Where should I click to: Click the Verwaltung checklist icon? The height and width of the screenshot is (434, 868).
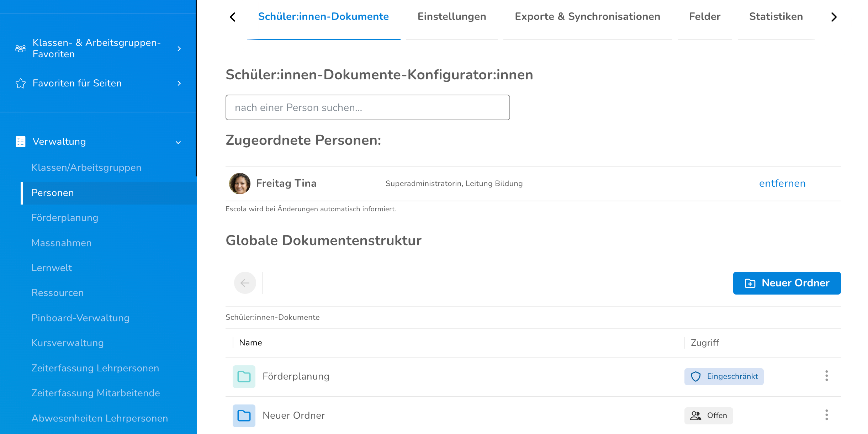pos(21,142)
